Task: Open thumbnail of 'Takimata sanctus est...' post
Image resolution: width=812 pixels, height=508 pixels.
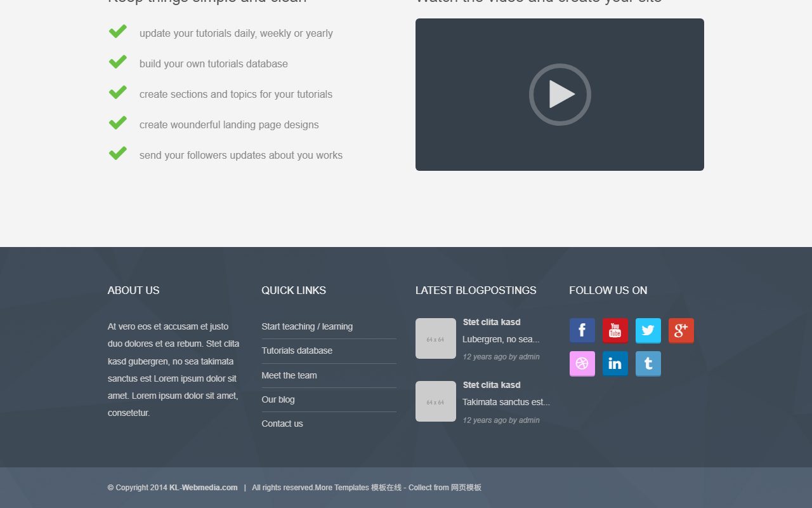Action: coord(436,401)
